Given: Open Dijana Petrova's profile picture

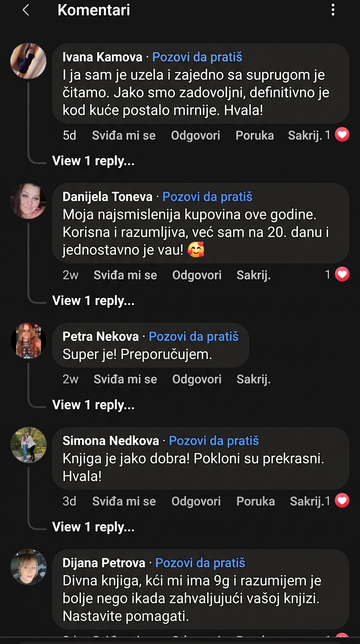Looking at the screenshot, I should point(28,567).
